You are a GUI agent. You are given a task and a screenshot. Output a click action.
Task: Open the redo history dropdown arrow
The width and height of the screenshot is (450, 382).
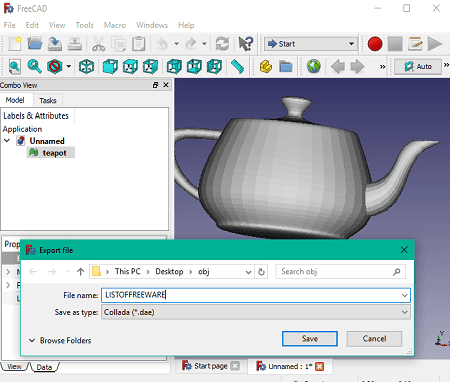[204, 44]
